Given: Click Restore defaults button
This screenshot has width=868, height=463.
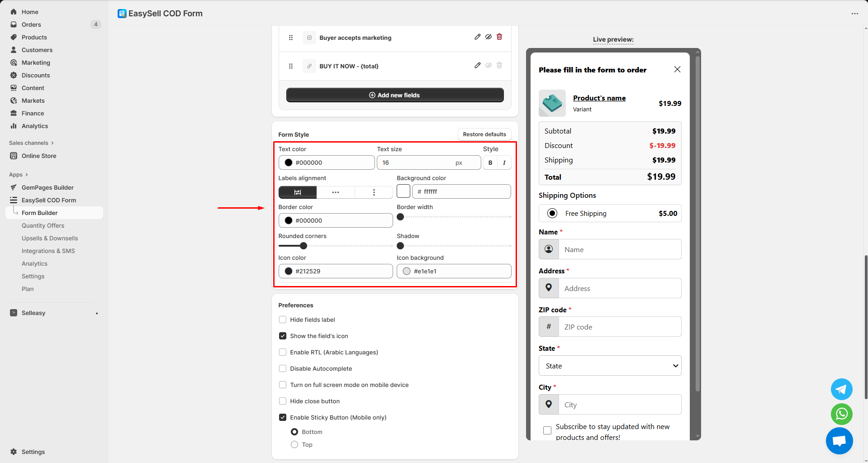Looking at the screenshot, I should pos(484,134).
